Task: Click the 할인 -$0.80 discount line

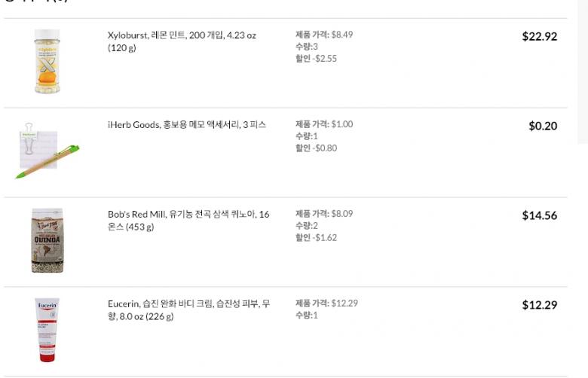Action: (x=316, y=148)
